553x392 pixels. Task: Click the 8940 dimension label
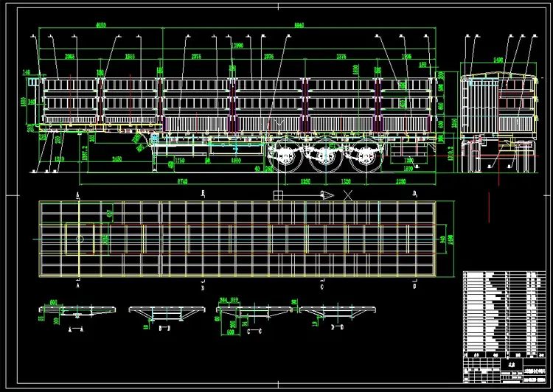[299, 25]
